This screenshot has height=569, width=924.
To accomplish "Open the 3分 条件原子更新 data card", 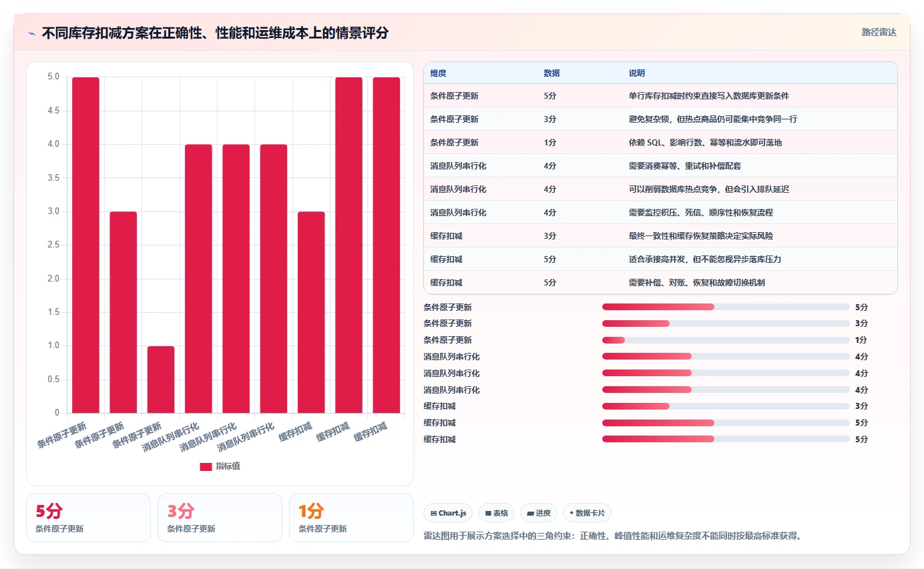I will click(220, 518).
